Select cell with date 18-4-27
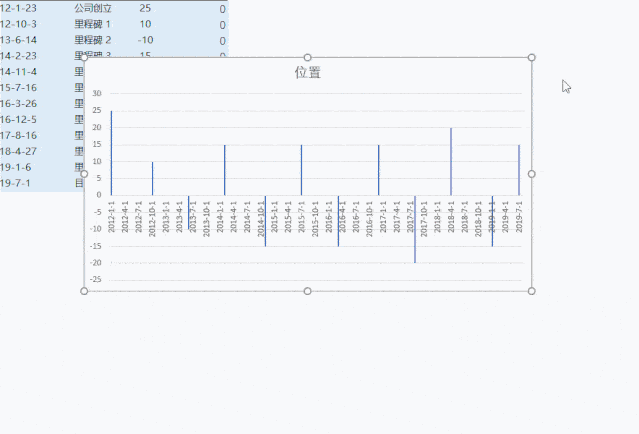Image resolution: width=639 pixels, height=434 pixels. pyautogui.click(x=18, y=151)
